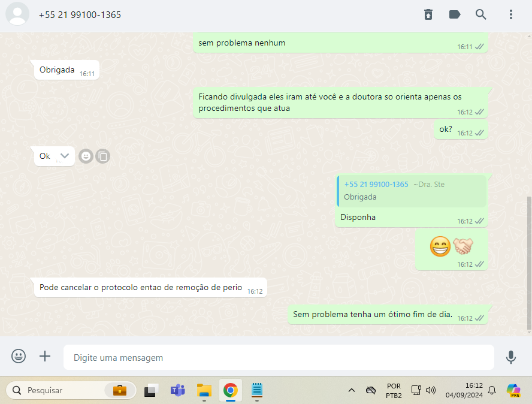Click the plus attach button
The height and width of the screenshot is (404, 532).
(x=45, y=356)
